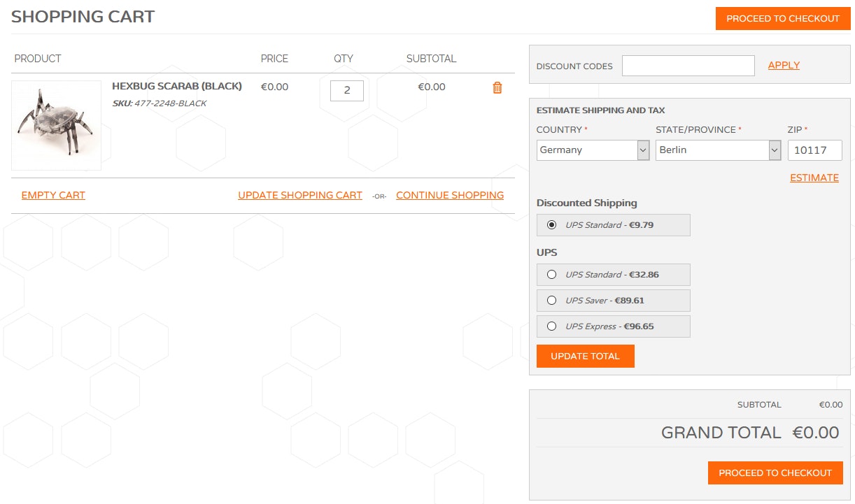Click bottom Proceed to Checkout button
The height and width of the screenshot is (504, 855).
[x=775, y=473]
